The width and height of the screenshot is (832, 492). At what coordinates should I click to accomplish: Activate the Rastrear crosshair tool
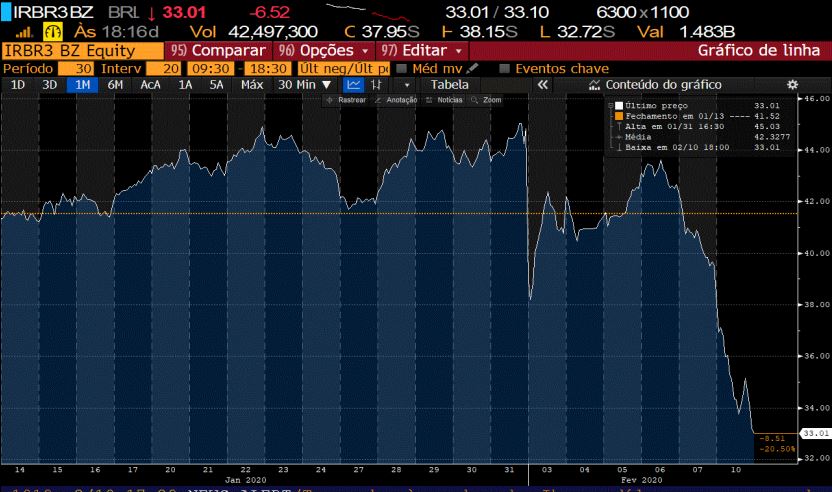[x=347, y=100]
